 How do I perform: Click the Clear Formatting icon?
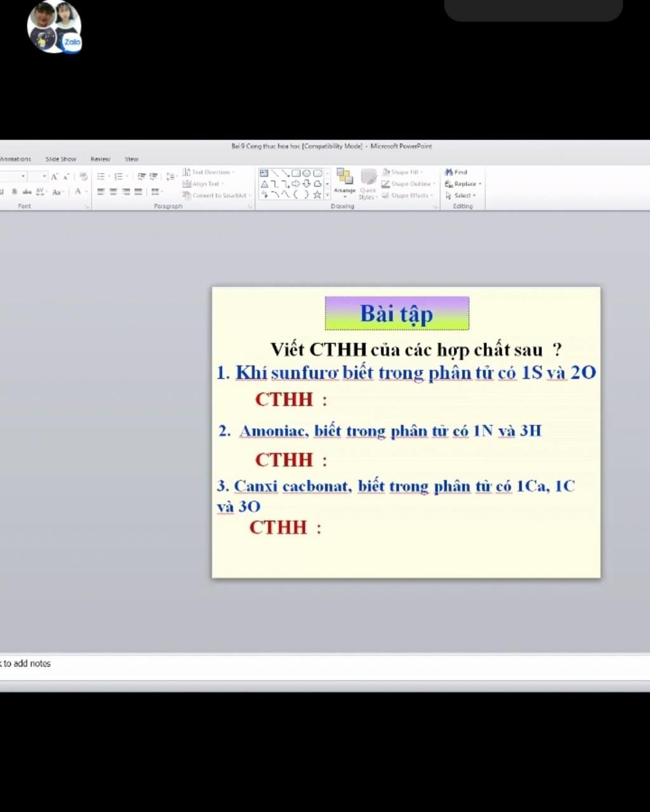[83, 176]
